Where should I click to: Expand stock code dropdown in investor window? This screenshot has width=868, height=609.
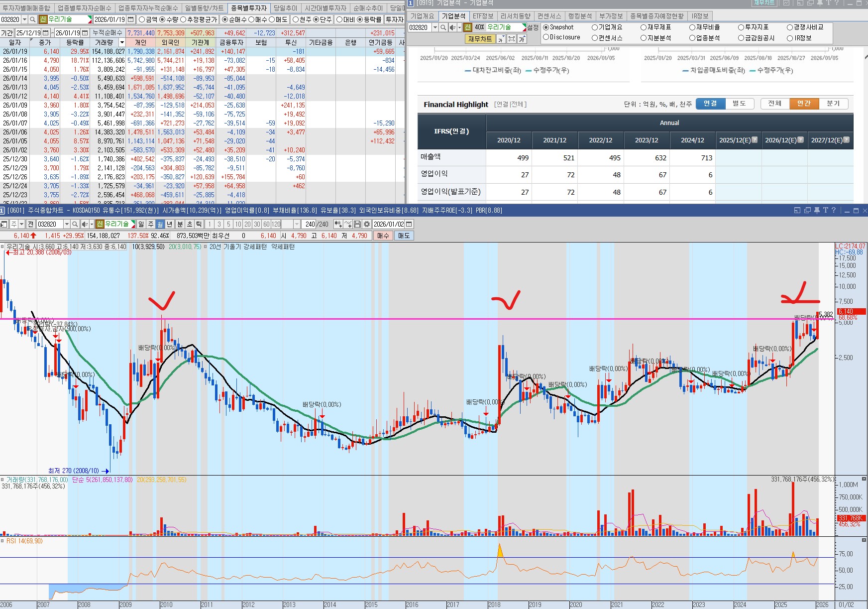(x=24, y=19)
